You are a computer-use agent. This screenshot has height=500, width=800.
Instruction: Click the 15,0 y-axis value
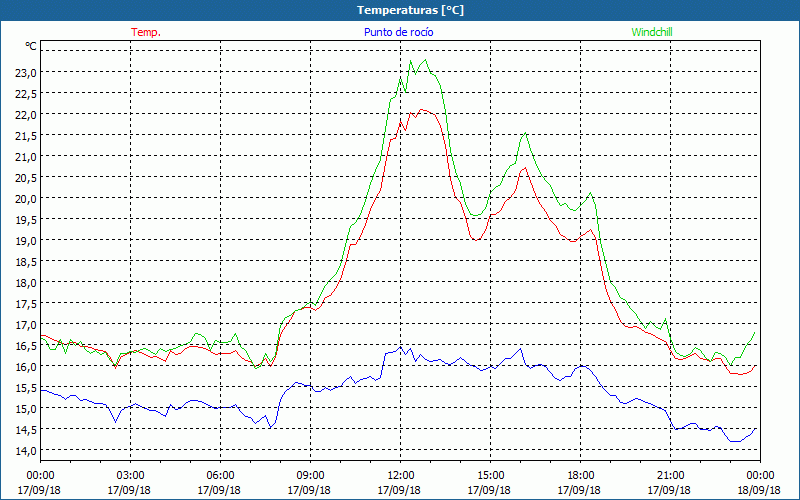(26, 409)
